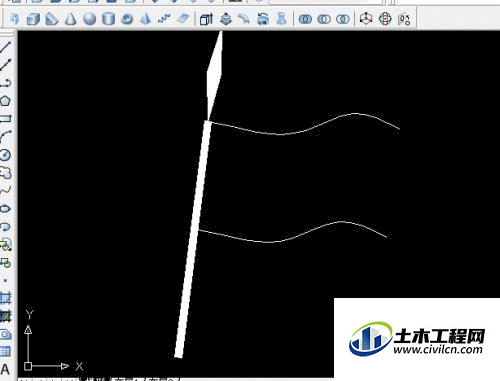
Task: Select the Multiline Text A tool
Action: click(x=5, y=369)
